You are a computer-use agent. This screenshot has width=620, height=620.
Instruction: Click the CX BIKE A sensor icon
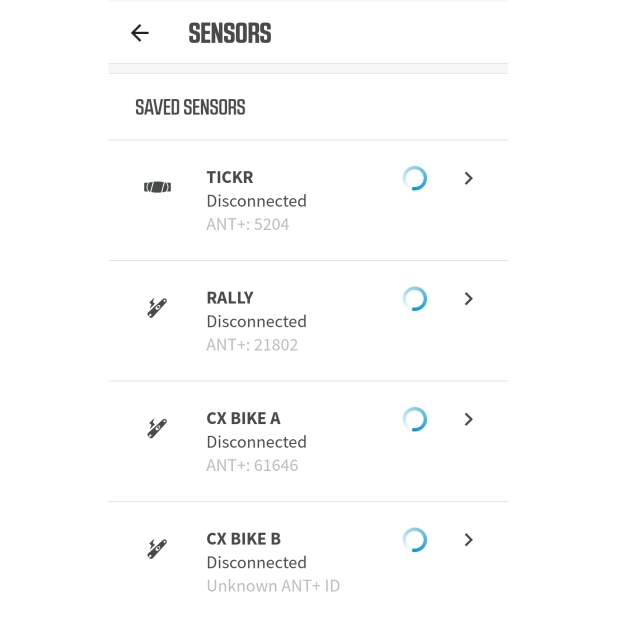pos(157,428)
